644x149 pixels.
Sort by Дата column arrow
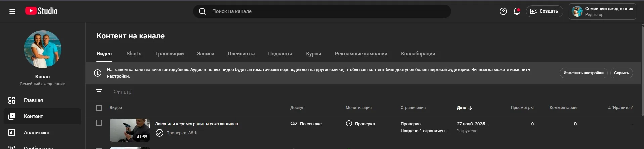click(x=470, y=108)
